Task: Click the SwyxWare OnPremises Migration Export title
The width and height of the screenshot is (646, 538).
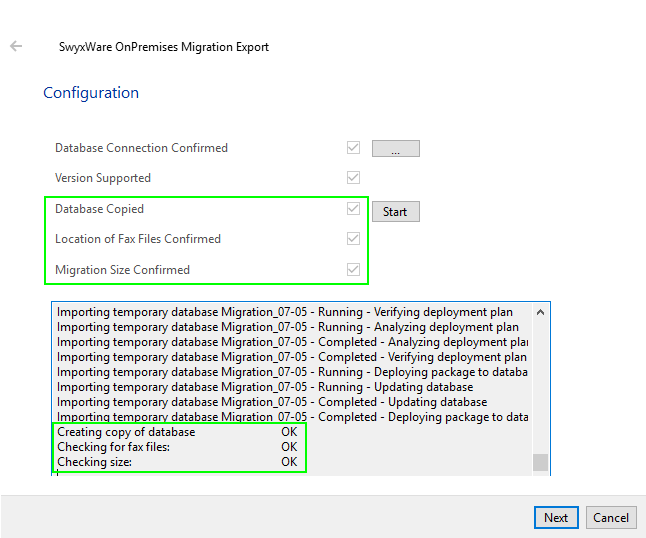Action: tap(164, 47)
